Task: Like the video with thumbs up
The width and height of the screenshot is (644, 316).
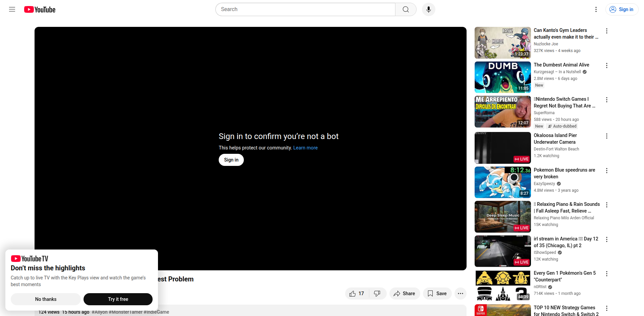Action: [x=357, y=294]
